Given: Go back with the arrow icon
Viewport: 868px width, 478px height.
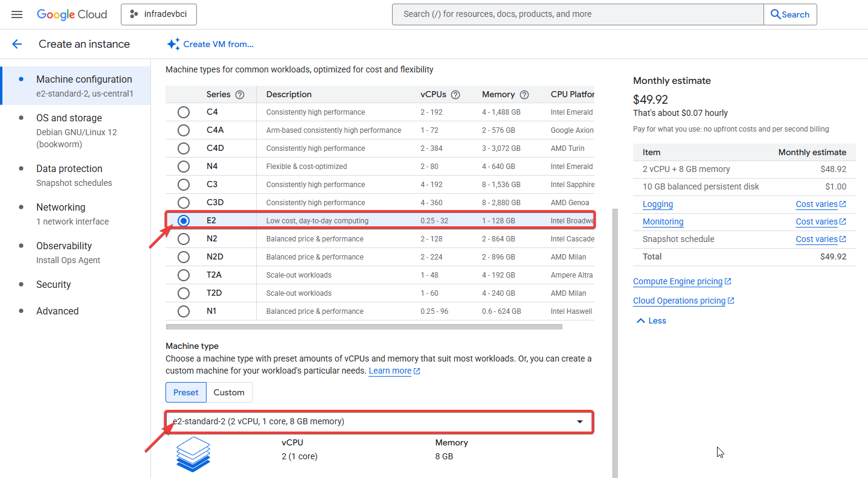Looking at the screenshot, I should pos(17,44).
